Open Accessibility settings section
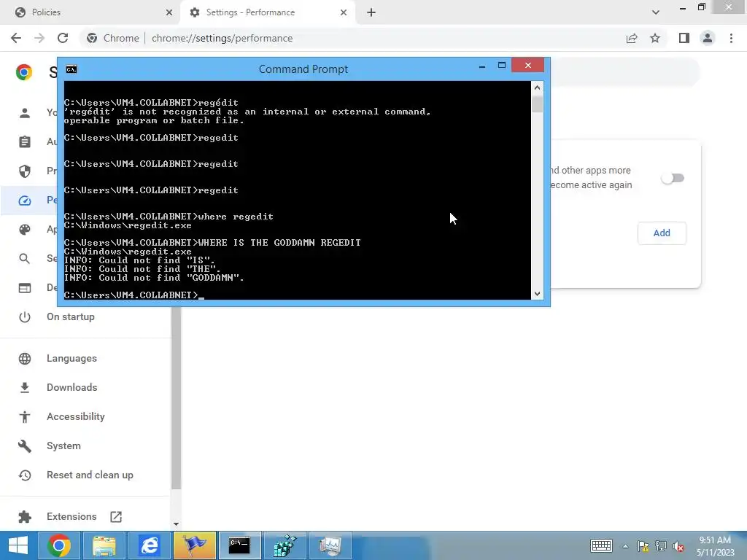This screenshot has width=747, height=560. (x=76, y=416)
